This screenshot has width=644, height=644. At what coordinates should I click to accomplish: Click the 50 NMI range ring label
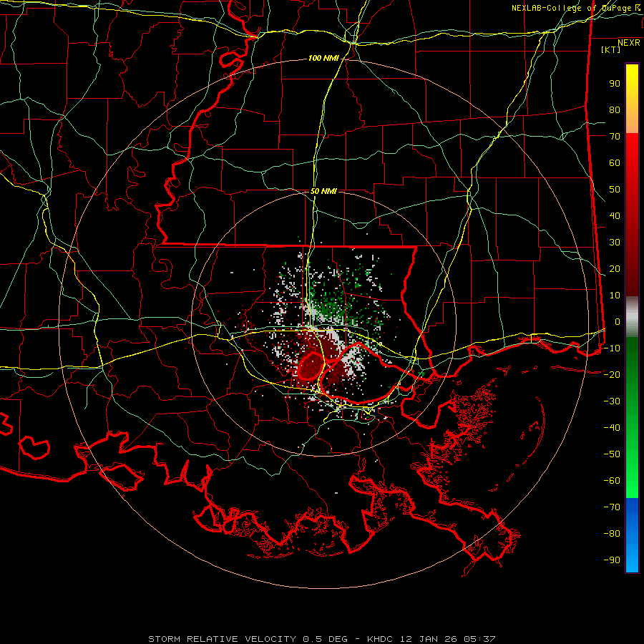coord(323,191)
